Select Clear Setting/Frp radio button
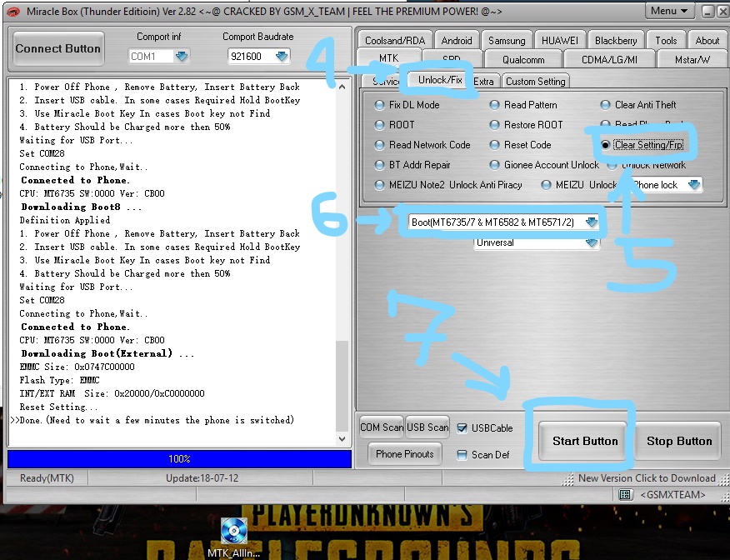The width and height of the screenshot is (730, 560). point(605,145)
